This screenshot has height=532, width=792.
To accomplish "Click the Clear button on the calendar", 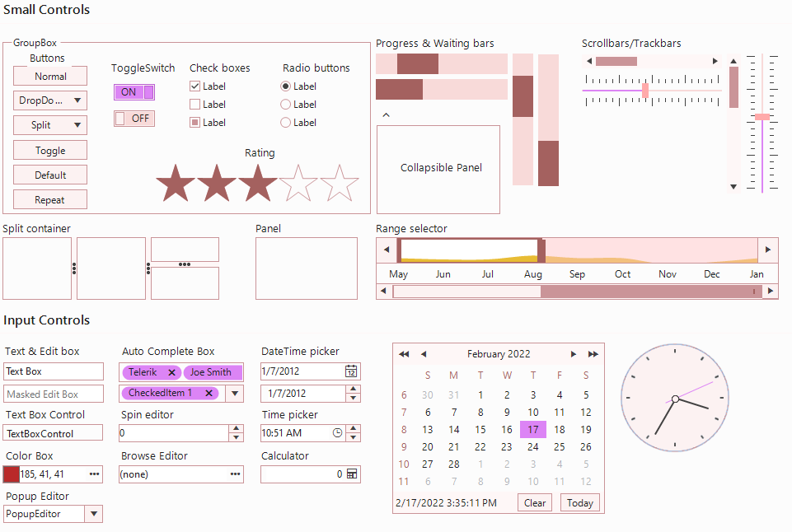I will [534, 502].
